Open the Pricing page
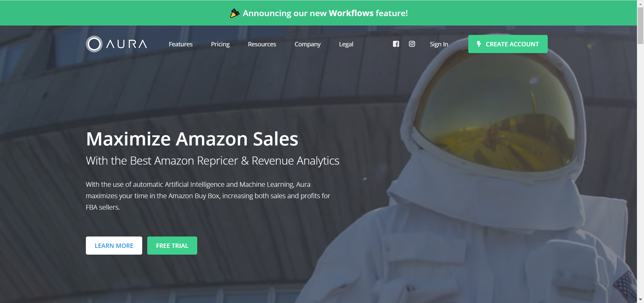The width and height of the screenshot is (644, 303). coord(220,44)
